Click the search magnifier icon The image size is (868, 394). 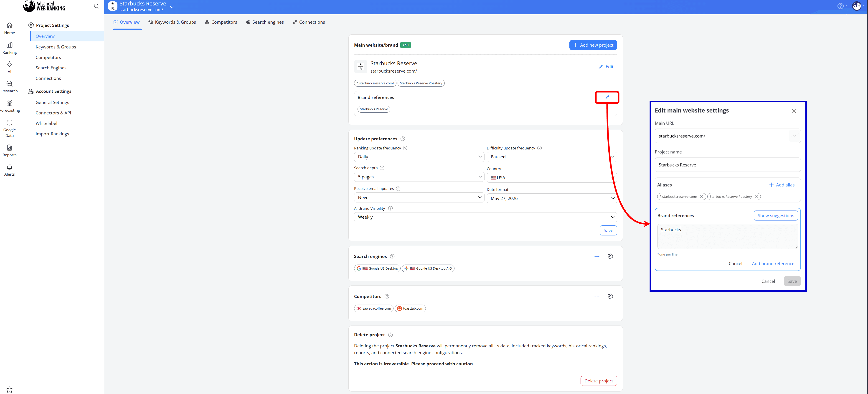pyautogui.click(x=96, y=6)
